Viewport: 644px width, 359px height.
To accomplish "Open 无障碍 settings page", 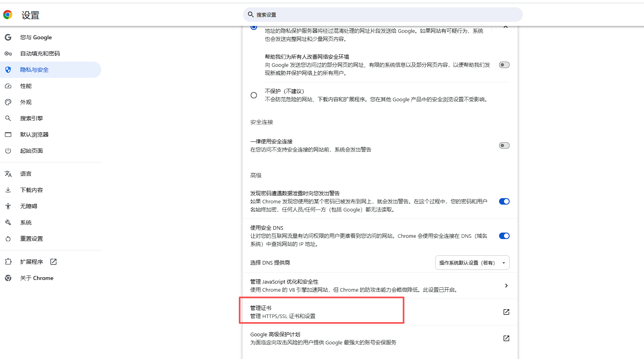I will pos(51,206).
